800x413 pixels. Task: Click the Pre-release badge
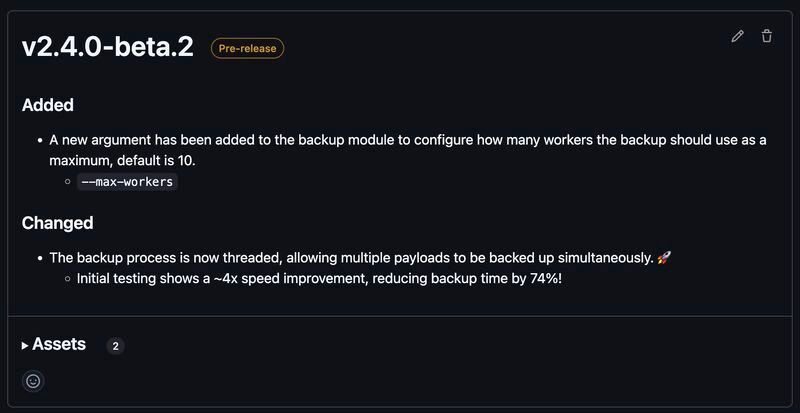247,48
